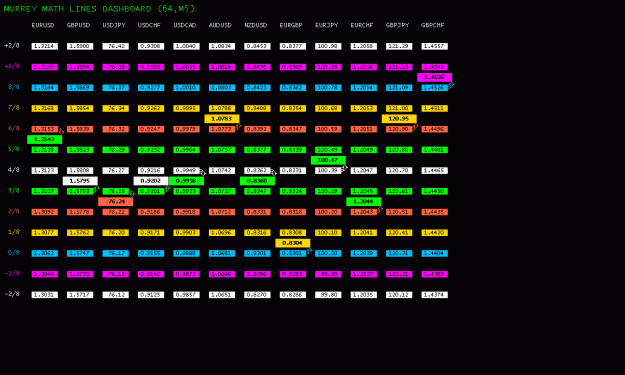Screen dimensions: 625x375
Task: Click the EURJPY -1/8 cell 99.90
Action: click(x=328, y=274)
